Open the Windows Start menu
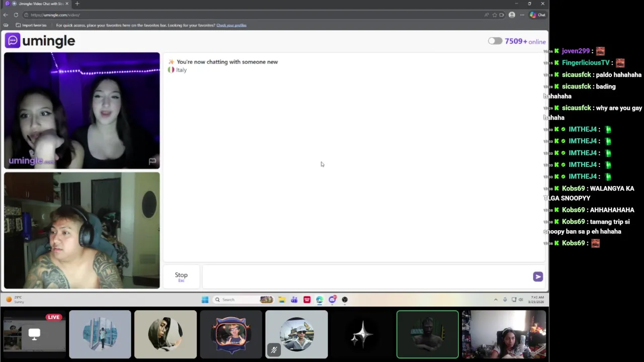This screenshot has width=644, height=362. point(205,300)
